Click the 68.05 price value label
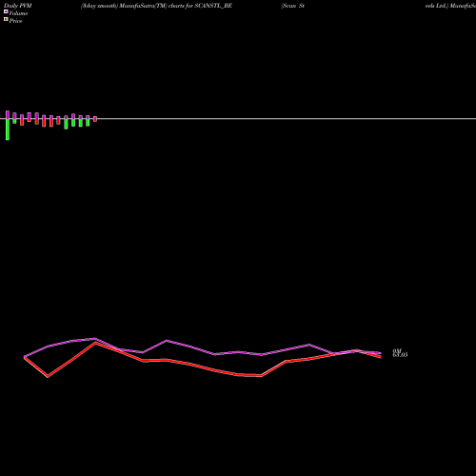The height and width of the screenshot is (476, 476). (400, 355)
